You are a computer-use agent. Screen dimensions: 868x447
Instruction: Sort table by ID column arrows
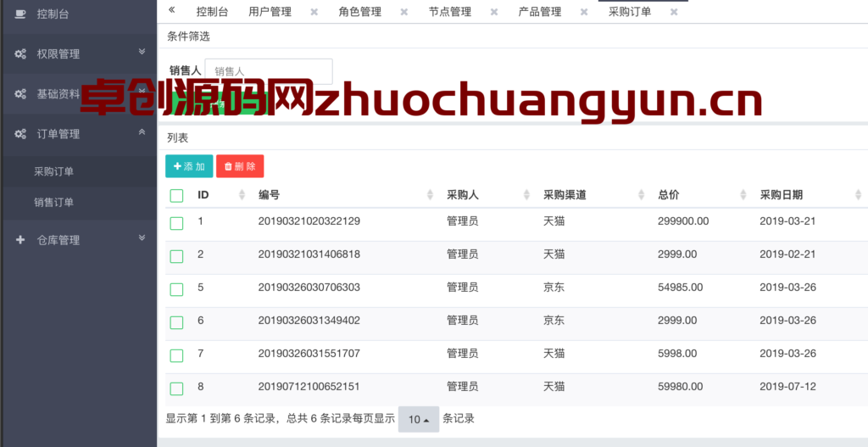(242, 195)
